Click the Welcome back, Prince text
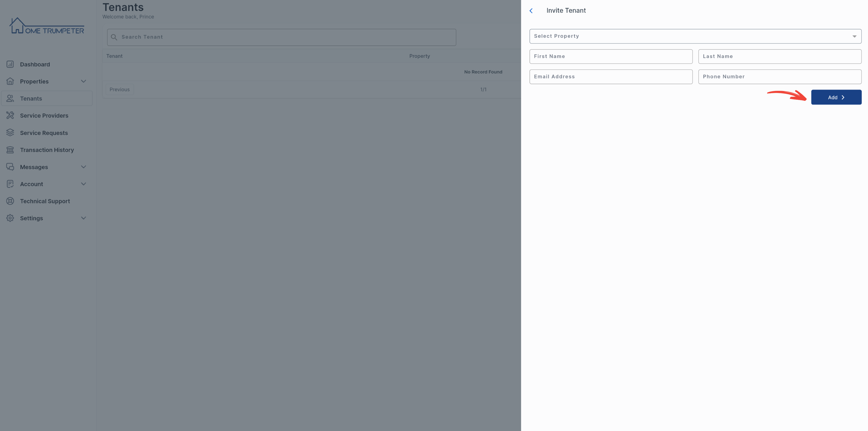Image resolution: width=868 pixels, height=431 pixels. coord(128,17)
